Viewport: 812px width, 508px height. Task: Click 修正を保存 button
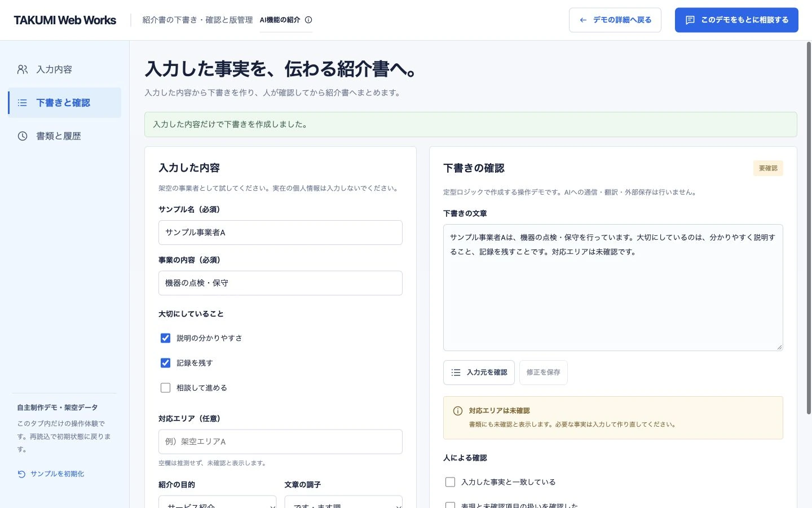click(x=544, y=373)
